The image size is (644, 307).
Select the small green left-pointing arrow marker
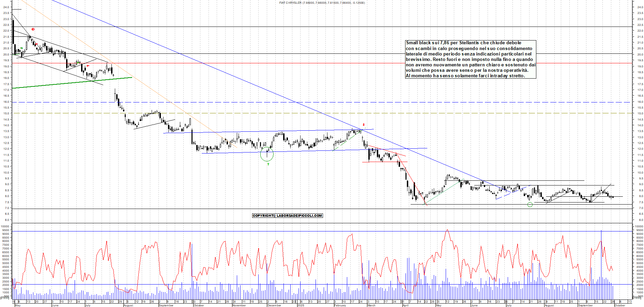[79, 63]
